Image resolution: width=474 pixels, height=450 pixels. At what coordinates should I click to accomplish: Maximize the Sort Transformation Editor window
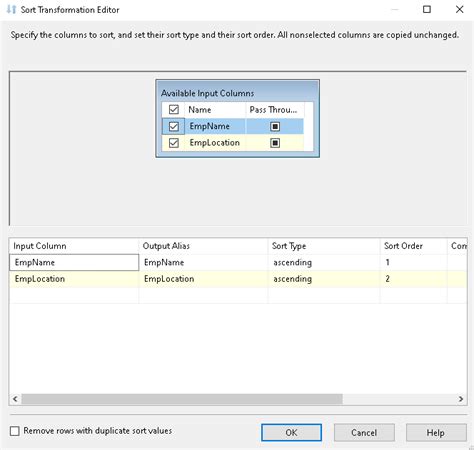click(427, 9)
